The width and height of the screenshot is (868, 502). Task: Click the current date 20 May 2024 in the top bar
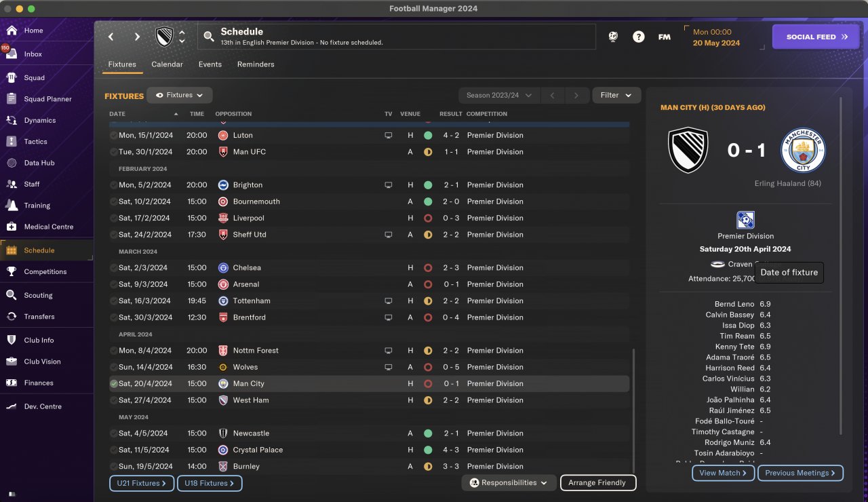716,43
